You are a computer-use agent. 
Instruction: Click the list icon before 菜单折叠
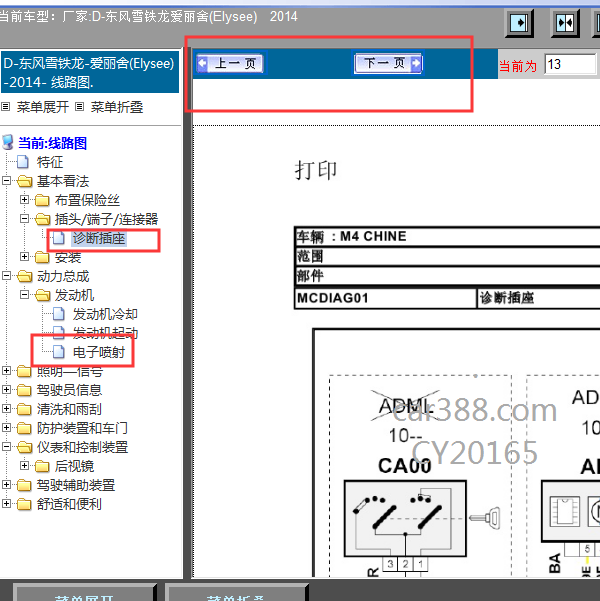[x=79, y=107]
